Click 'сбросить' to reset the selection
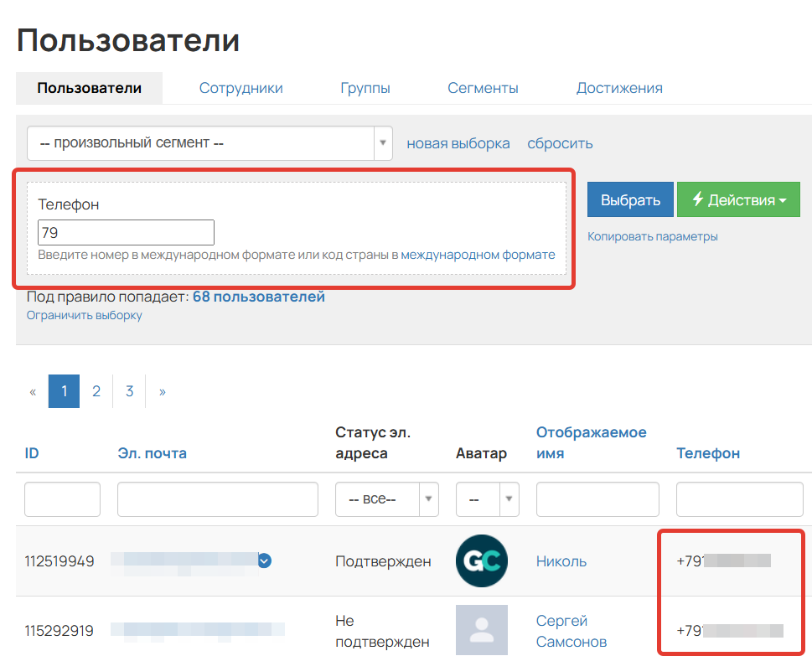Viewport: 812px width, 656px height. point(559,142)
